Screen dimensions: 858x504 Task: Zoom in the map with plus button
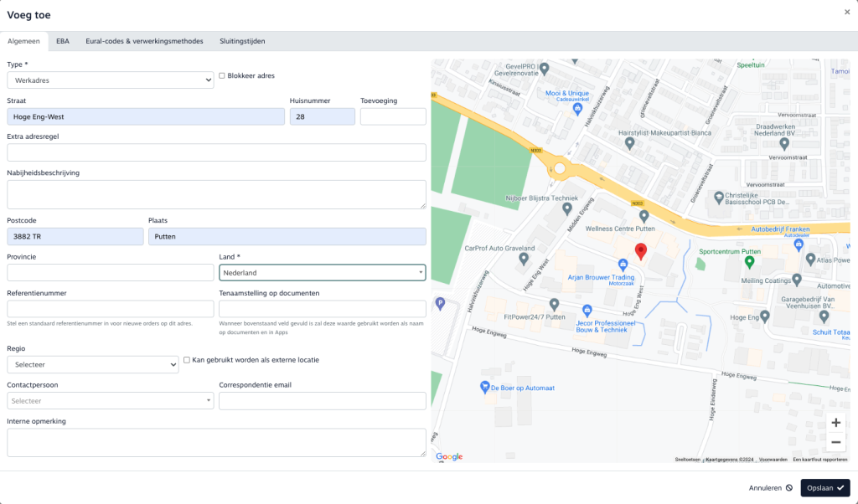point(835,423)
